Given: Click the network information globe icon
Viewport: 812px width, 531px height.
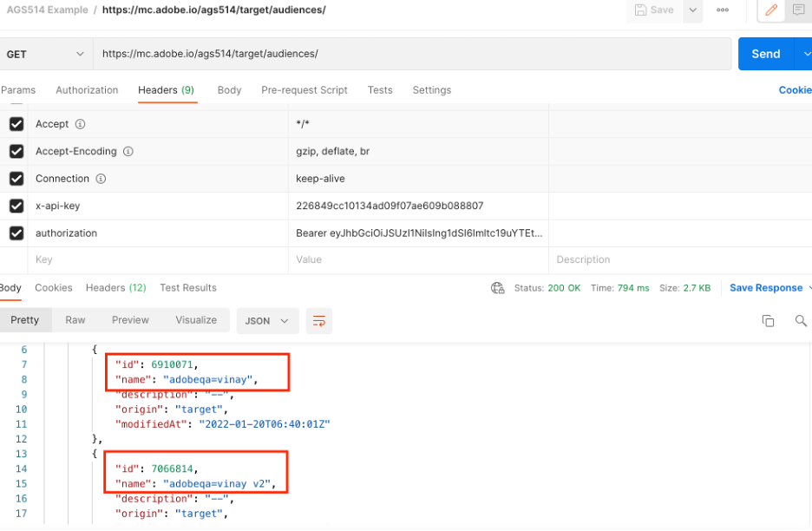Looking at the screenshot, I should pos(497,287).
